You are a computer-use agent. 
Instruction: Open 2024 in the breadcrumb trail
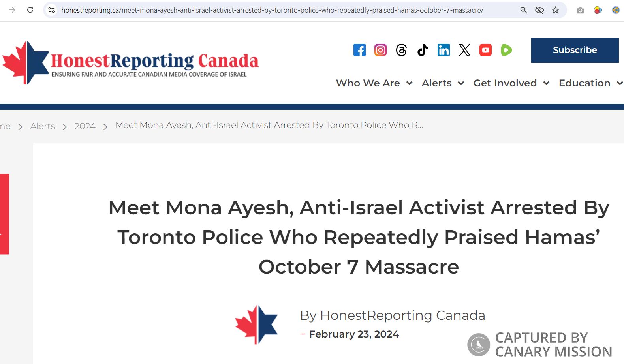85,126
